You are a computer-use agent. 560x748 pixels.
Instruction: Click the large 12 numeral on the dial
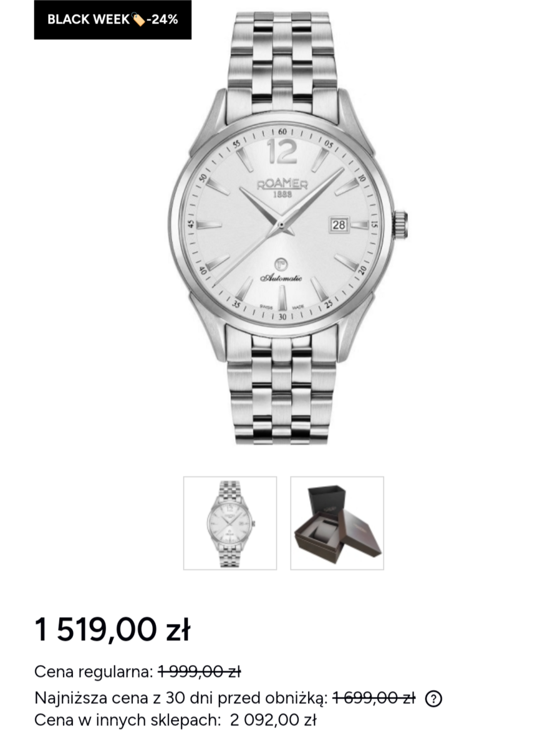282,151
